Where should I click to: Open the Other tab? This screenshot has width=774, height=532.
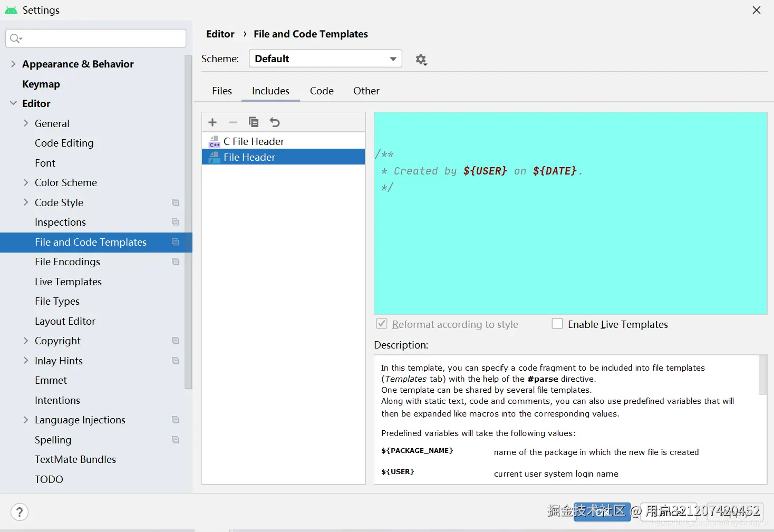(366, 91)
